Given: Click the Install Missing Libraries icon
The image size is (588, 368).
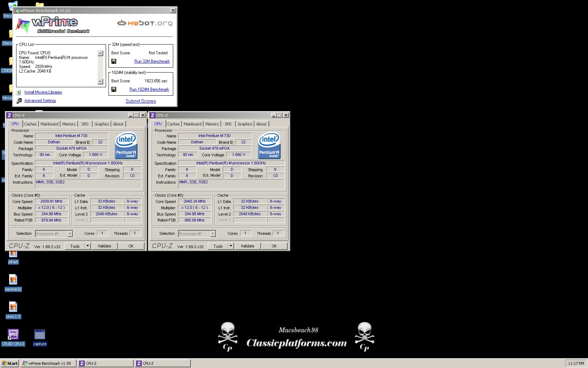Looking at the screenshot, I should point(19,93).
